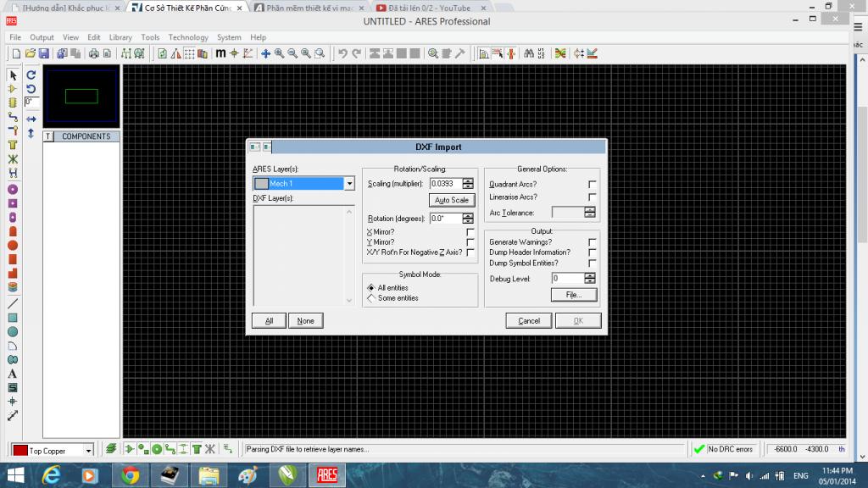The width and height of the screenshot is (868, 488).
Task: Select the Package mode tool
Action: [13, 103]
